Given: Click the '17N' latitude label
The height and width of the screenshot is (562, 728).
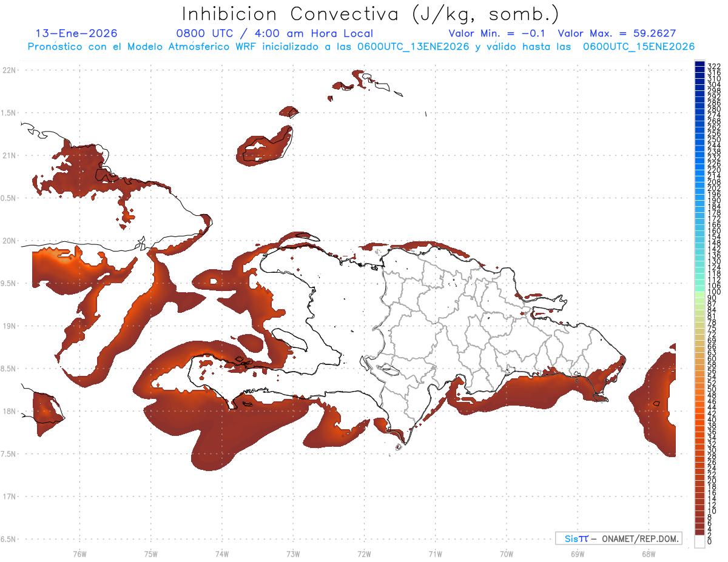Looking at the screenshot, I should click(x=9, y=497).
